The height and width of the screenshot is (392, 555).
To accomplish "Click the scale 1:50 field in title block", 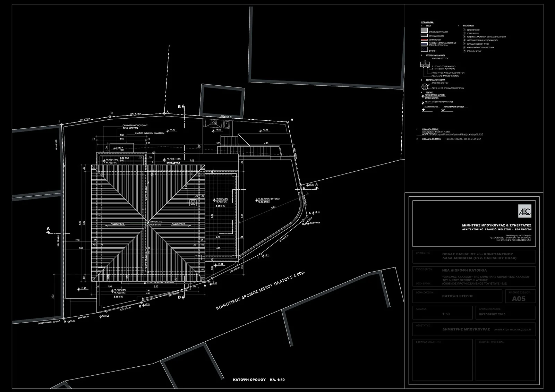I will pyautogui.click(x=446, y=314).
